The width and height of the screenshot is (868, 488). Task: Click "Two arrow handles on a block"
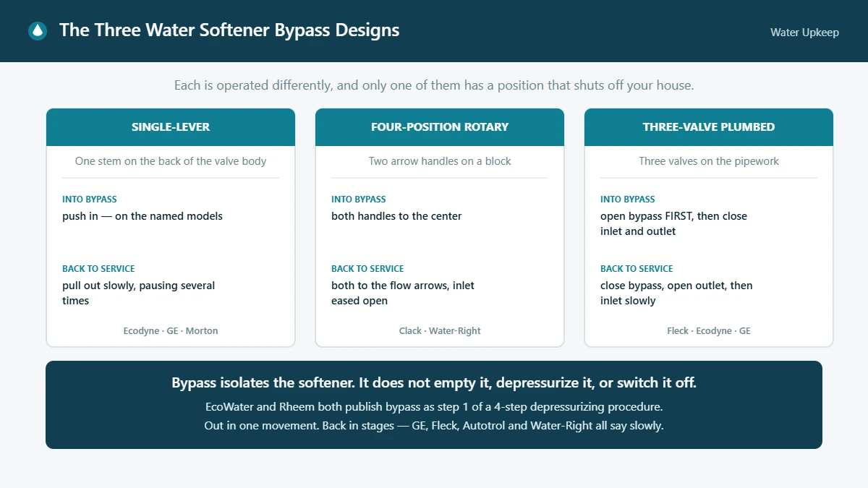(x=440, y=161)
